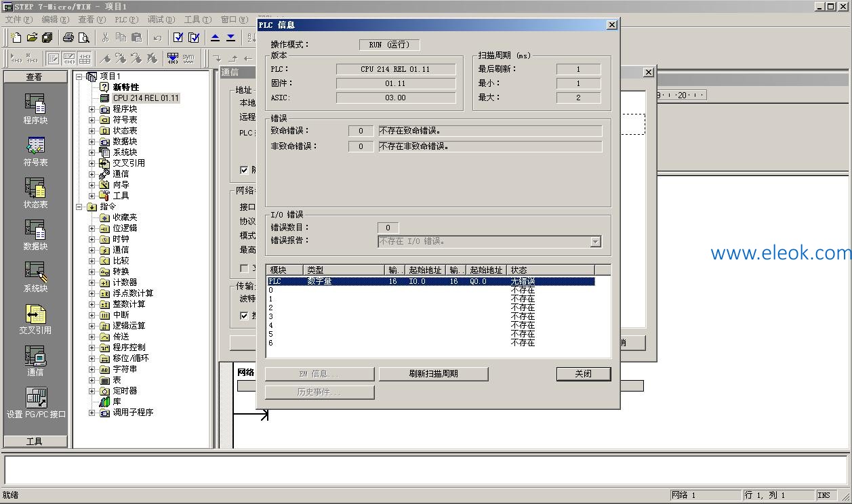Click the blue download arrow icon
852x504 pixels.
231,38
